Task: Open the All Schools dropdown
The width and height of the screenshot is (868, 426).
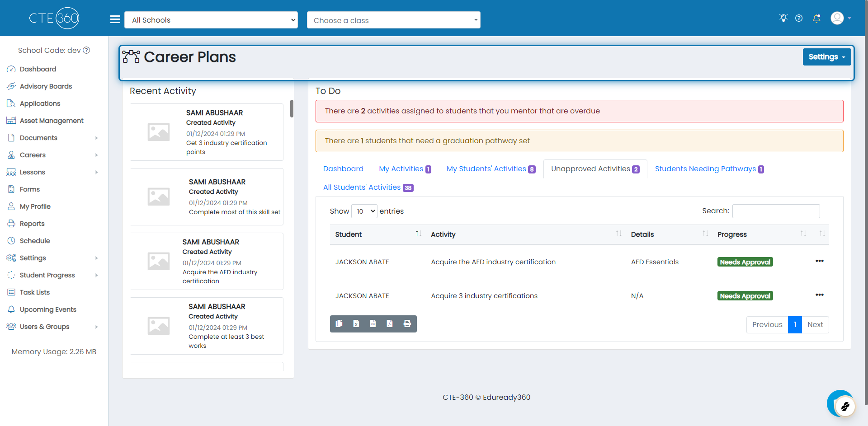Action: click(211, 20)
